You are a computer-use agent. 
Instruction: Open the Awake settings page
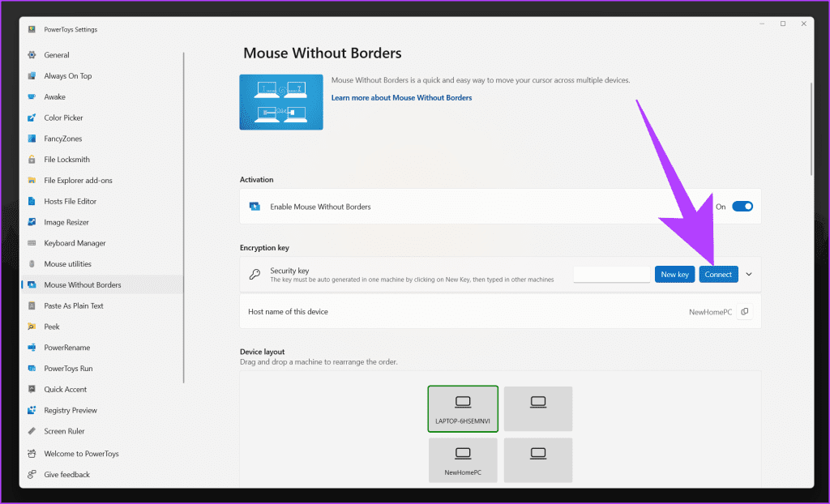tap(103, 97)
